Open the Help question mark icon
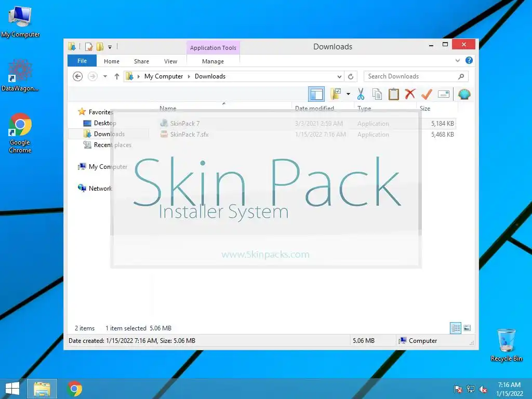 pos(469,60)
